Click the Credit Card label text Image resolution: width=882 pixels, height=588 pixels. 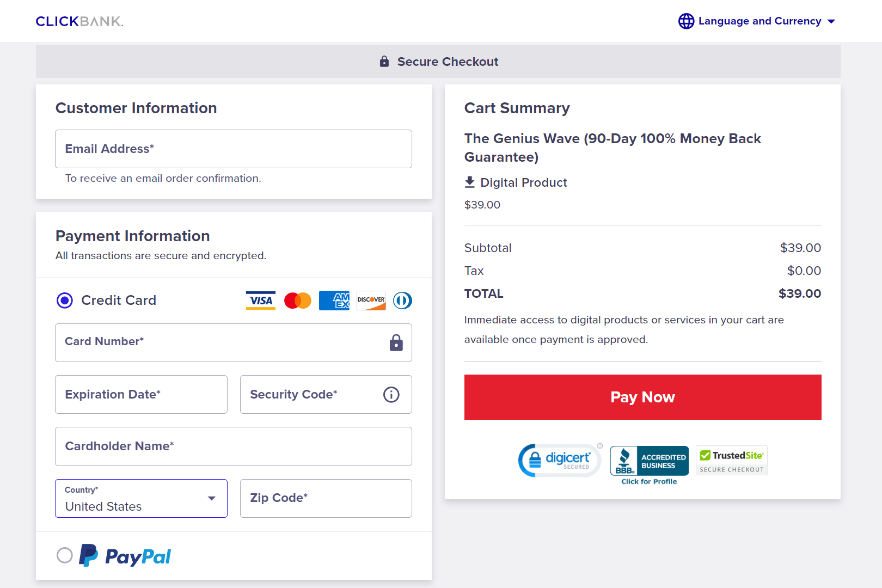pyautogui.click(x=119, y=300)
